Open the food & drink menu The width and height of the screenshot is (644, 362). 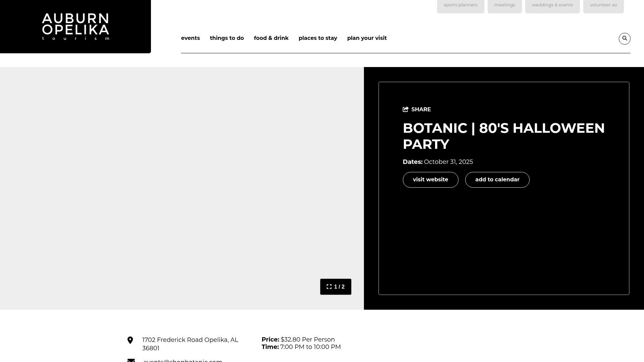coord(271,38)
